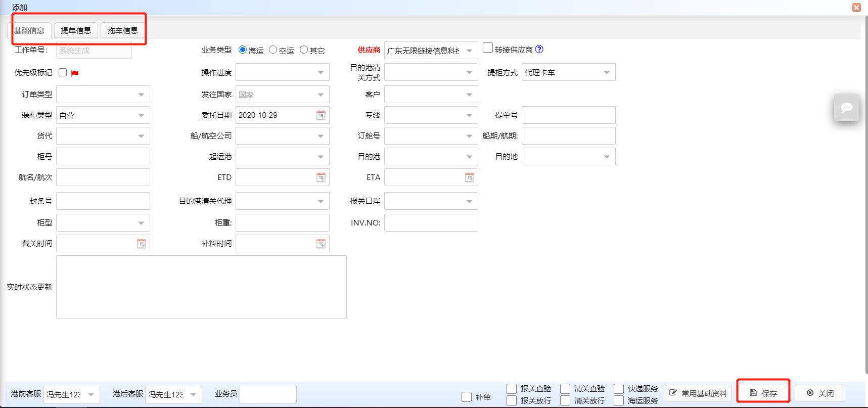Enable the 清关放行 checkbox
Screen dimensions: 868x408
[565, 400]
